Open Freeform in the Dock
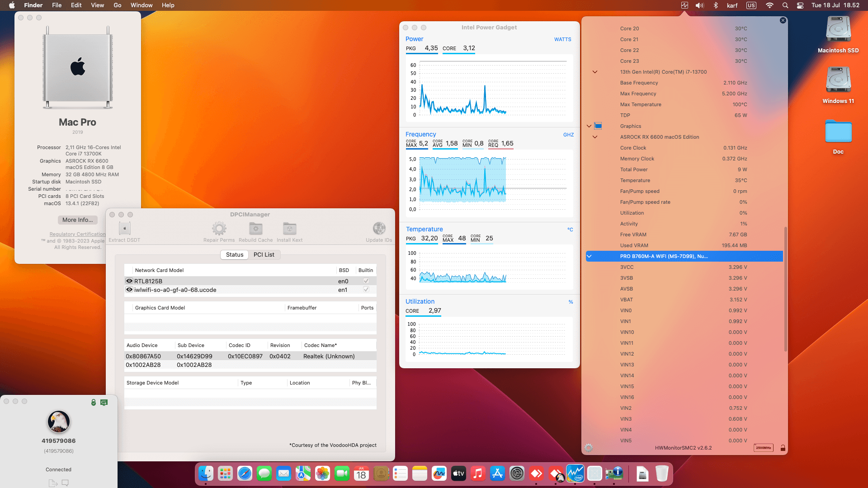The width and height of the screenshot is (868, 488). (439, 474)
